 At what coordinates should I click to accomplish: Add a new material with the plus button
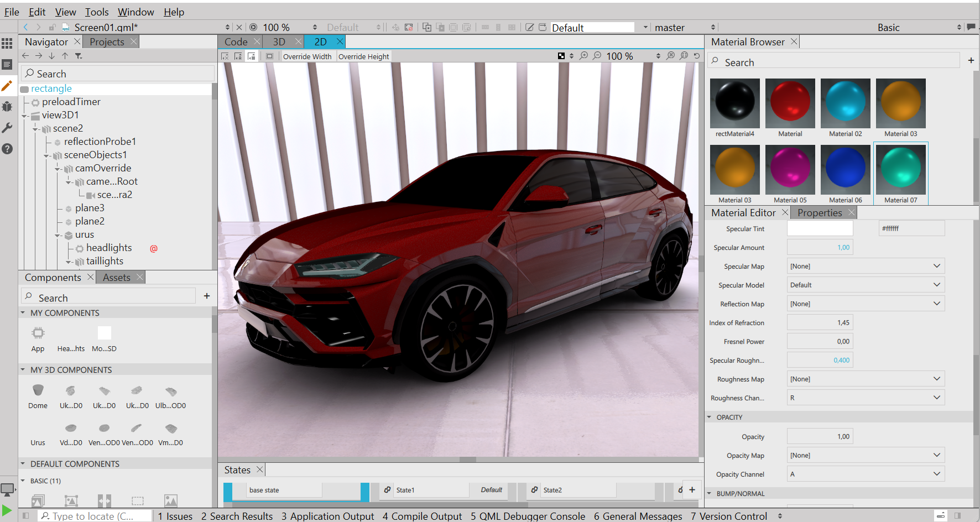[x=971, y=60]
